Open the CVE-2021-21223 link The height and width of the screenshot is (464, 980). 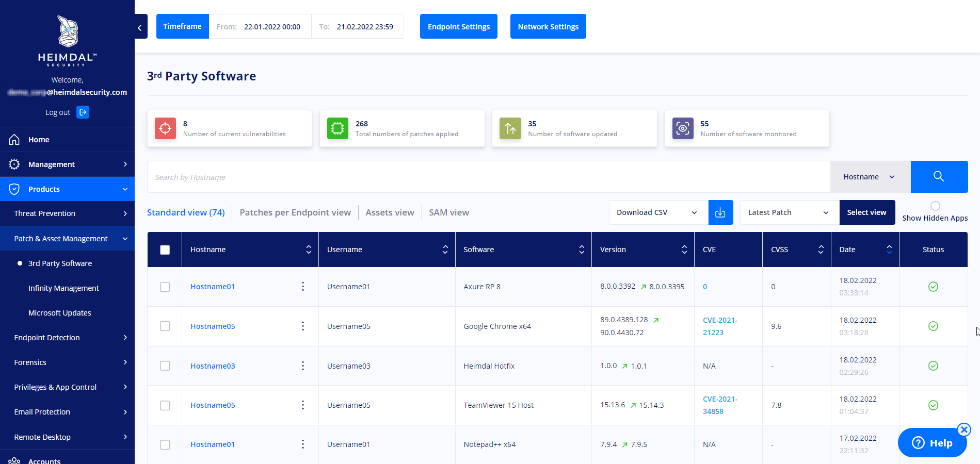[x=720, y=326]
